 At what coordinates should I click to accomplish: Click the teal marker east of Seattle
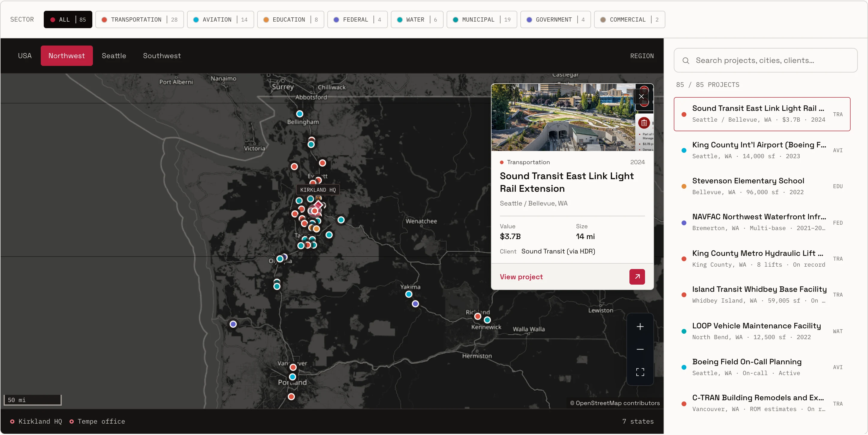click(341, 220)
